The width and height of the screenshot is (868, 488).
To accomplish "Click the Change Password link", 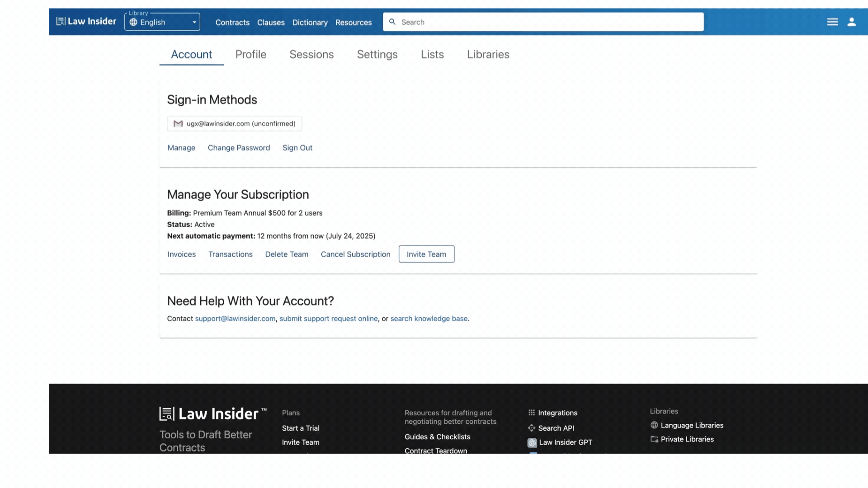I will click(239, 148).
